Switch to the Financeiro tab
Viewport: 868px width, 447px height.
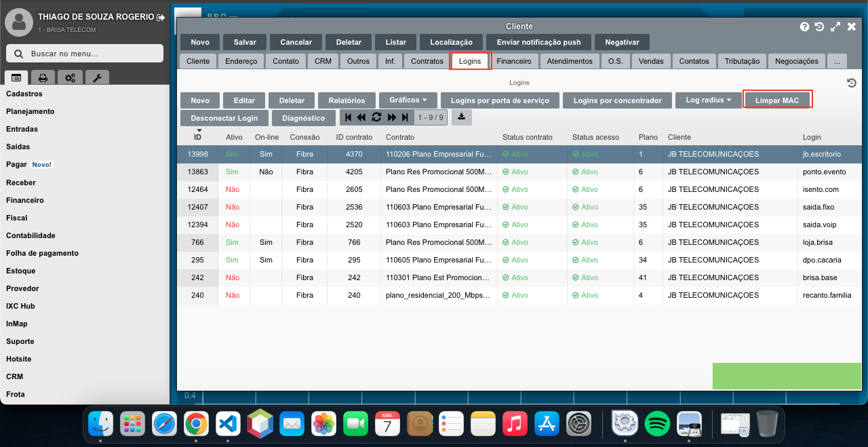[x=513, y=61]
